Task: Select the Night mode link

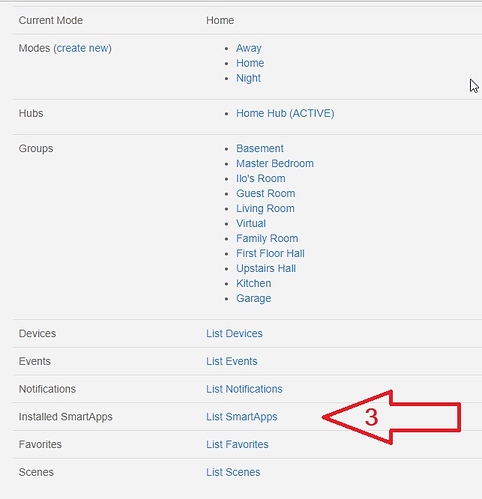Action: (248, 78)
